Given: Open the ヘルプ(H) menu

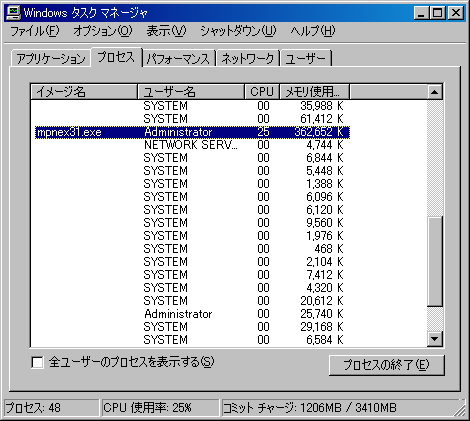Looking at the screenshot, I should click(x=313, y=31).
